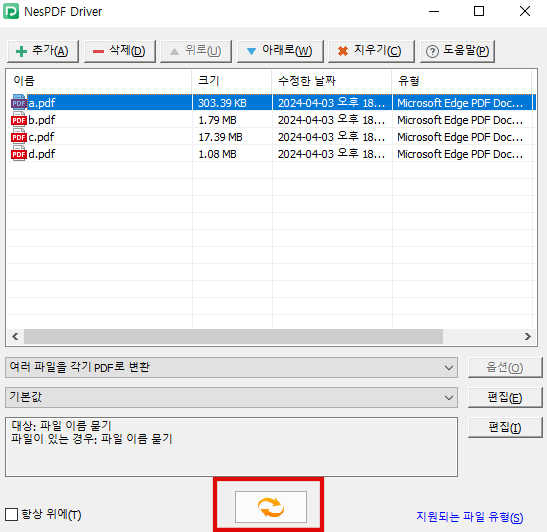Open the 여러 파일을 각기 PDF로 변환 dropdown
The height and width of the screenshot is (532, 547).
(x=231, y=367)
